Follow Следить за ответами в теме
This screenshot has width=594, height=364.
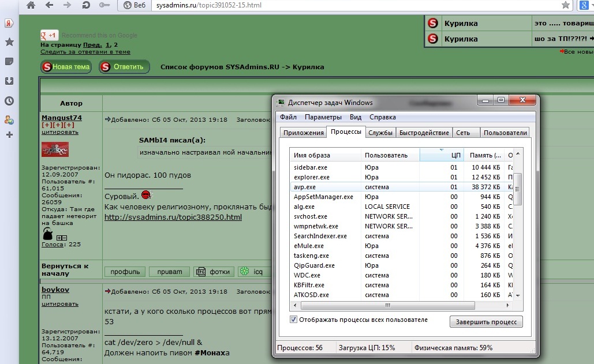[x=85, y=52]
